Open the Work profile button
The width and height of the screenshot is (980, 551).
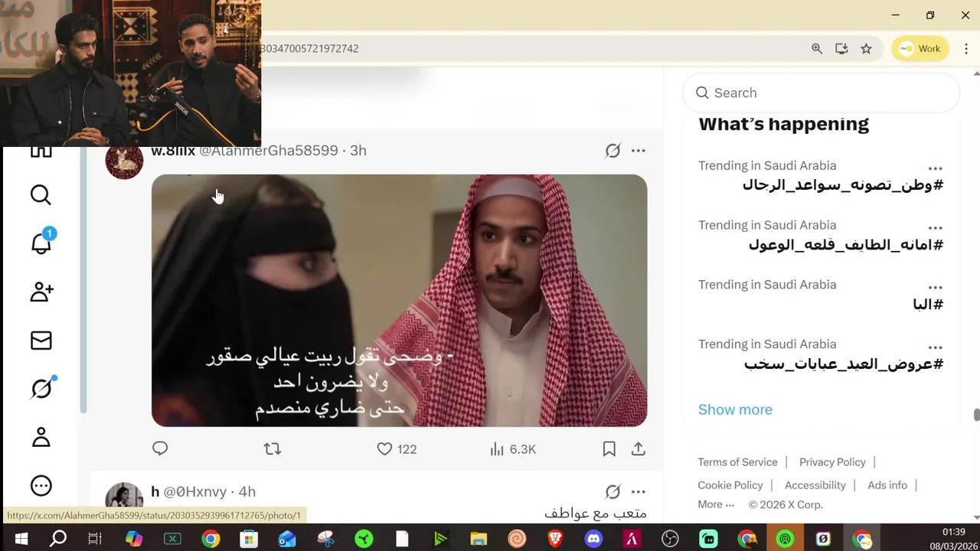920,48
